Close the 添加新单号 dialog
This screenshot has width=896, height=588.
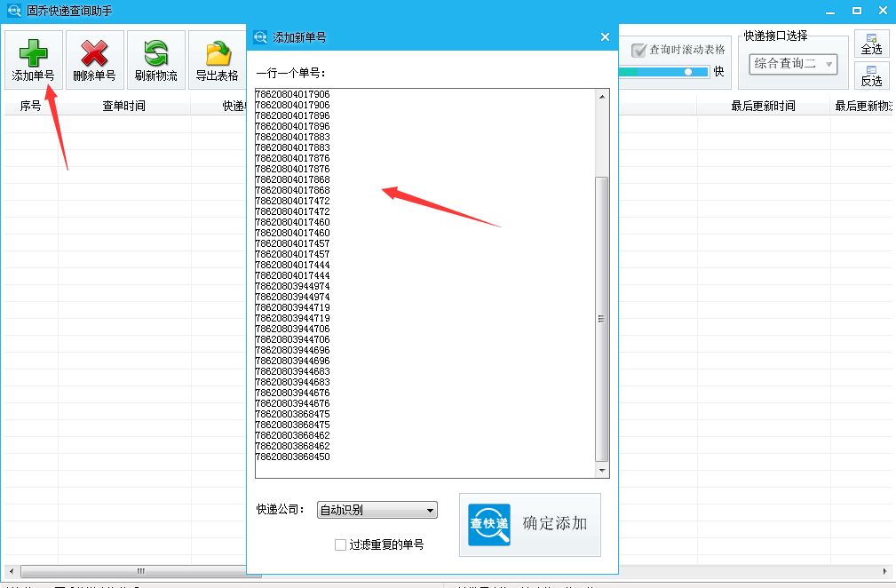tap(605, 36)
